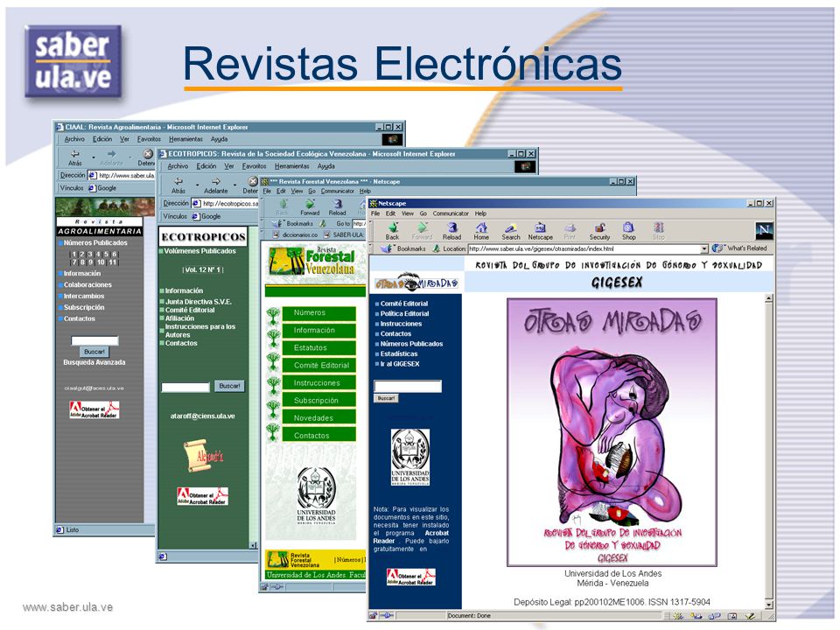
Task: Click www.saber.ula.ve footer text
Action: click(67, 607)
